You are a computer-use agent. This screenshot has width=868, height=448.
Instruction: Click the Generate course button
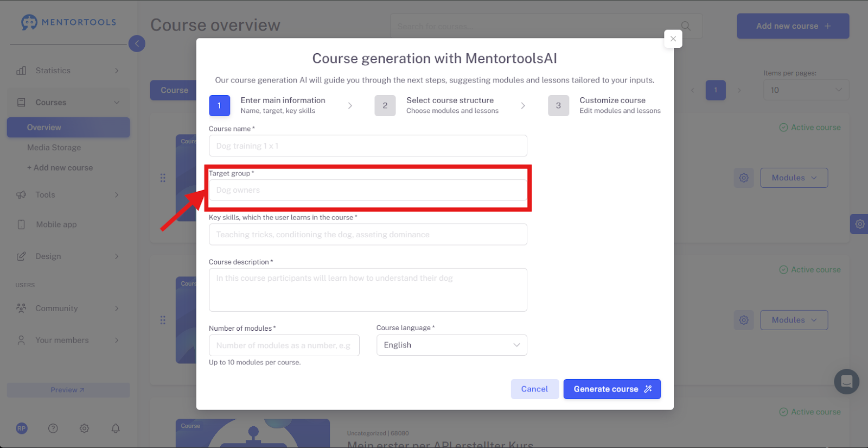coord(612,389)
